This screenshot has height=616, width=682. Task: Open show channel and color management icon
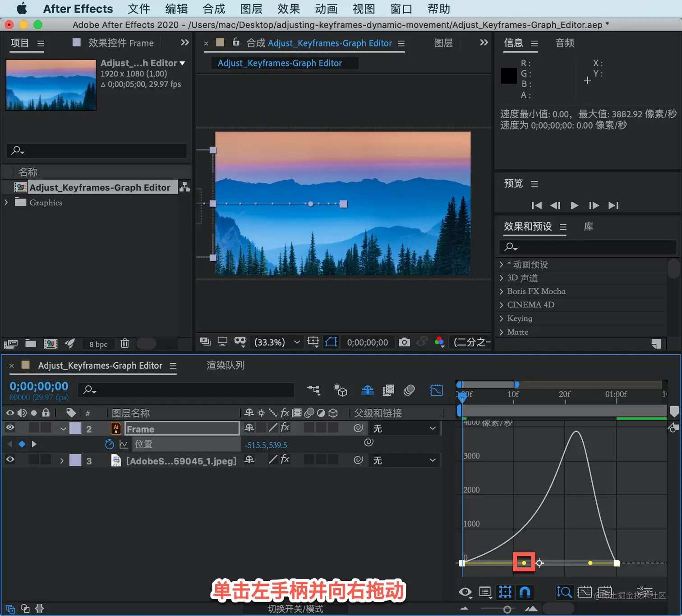(439, 342)
